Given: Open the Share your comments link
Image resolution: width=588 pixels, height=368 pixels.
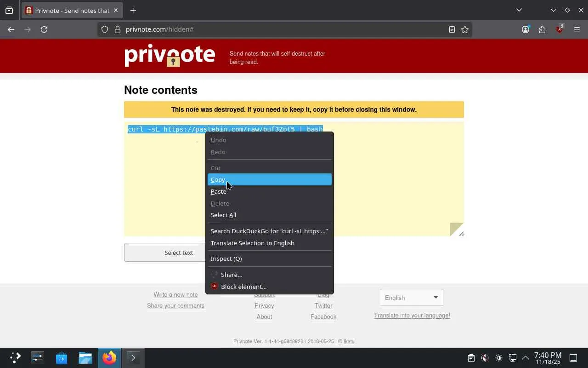Looking at the screenshot, I should pos(175,306).
